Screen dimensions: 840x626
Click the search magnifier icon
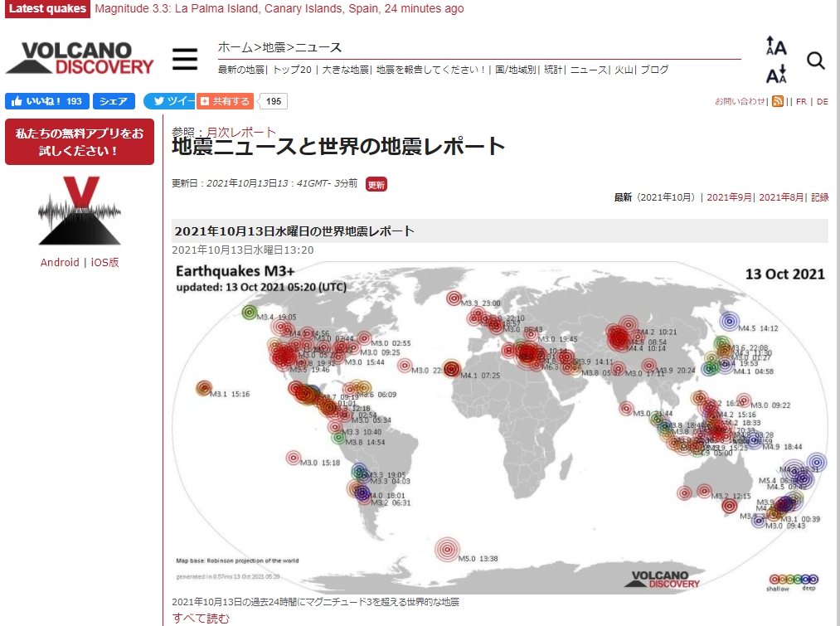(815, 61)
